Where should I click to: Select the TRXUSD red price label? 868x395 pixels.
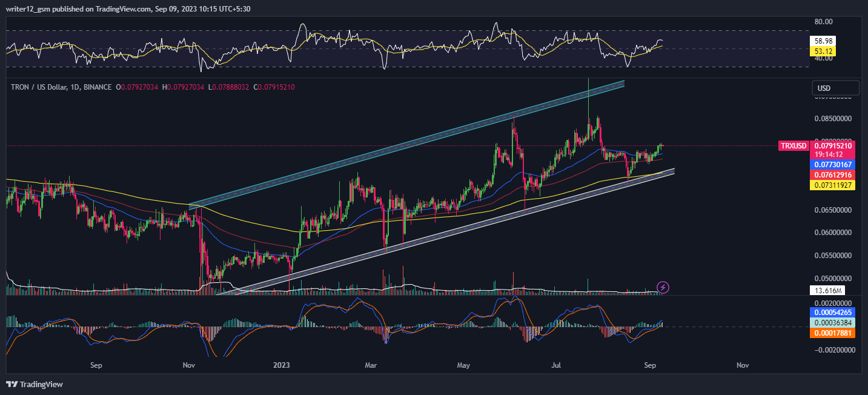point(793,146)
